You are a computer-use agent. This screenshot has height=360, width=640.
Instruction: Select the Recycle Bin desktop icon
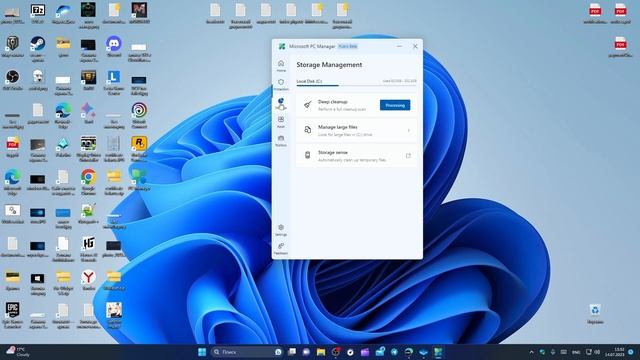coord(595,314)
